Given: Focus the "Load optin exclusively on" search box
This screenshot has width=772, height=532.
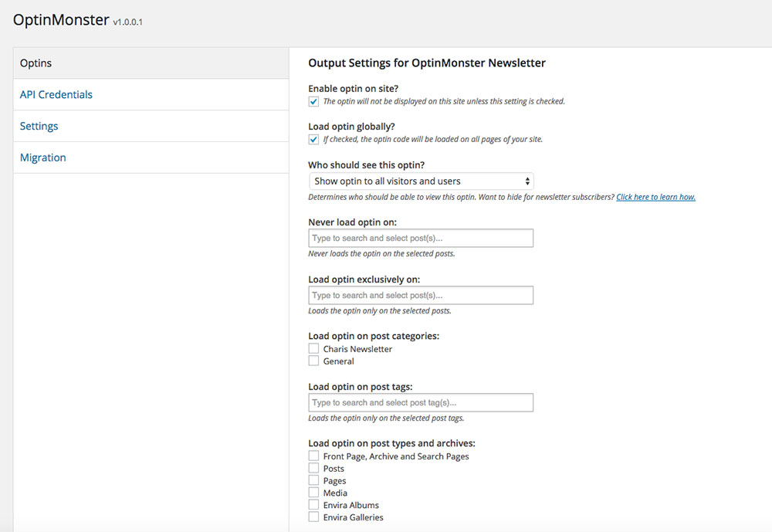Looking at the screenshot, I should pos(421,295).
